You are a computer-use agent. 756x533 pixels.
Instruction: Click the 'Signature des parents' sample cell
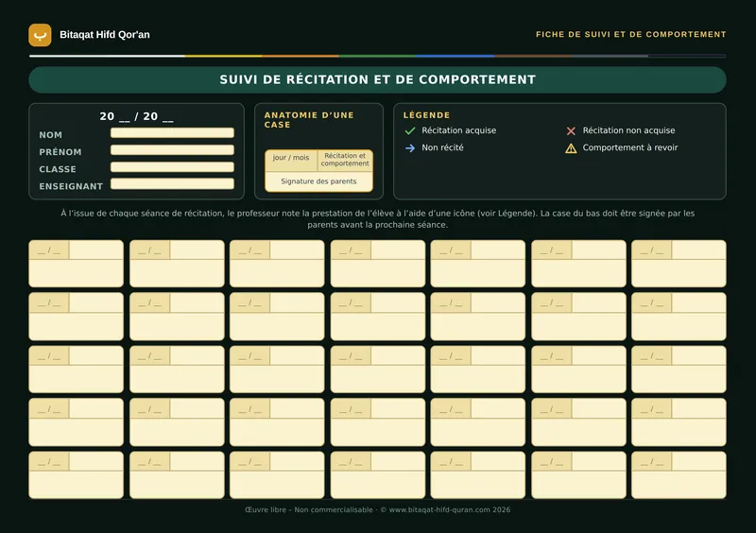(x=318, y=181)
